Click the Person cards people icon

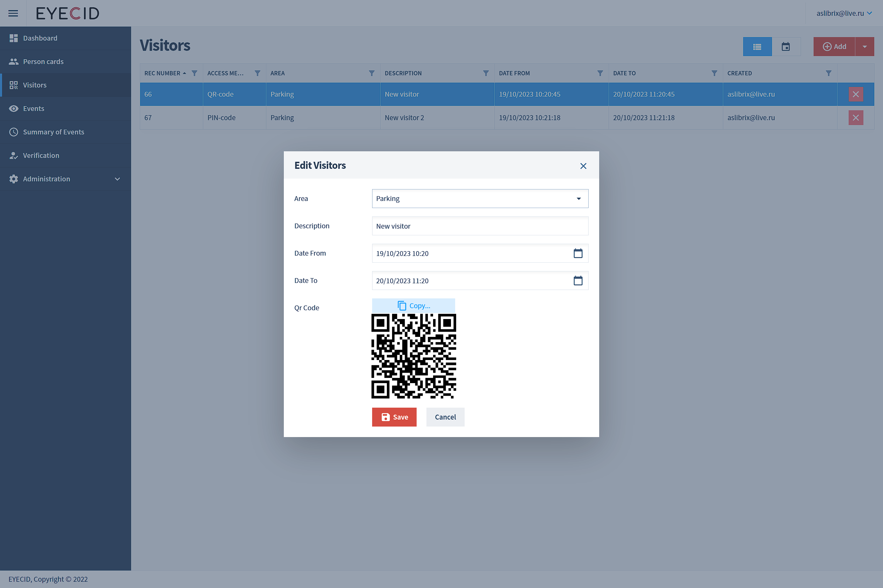tap(14, 62)
